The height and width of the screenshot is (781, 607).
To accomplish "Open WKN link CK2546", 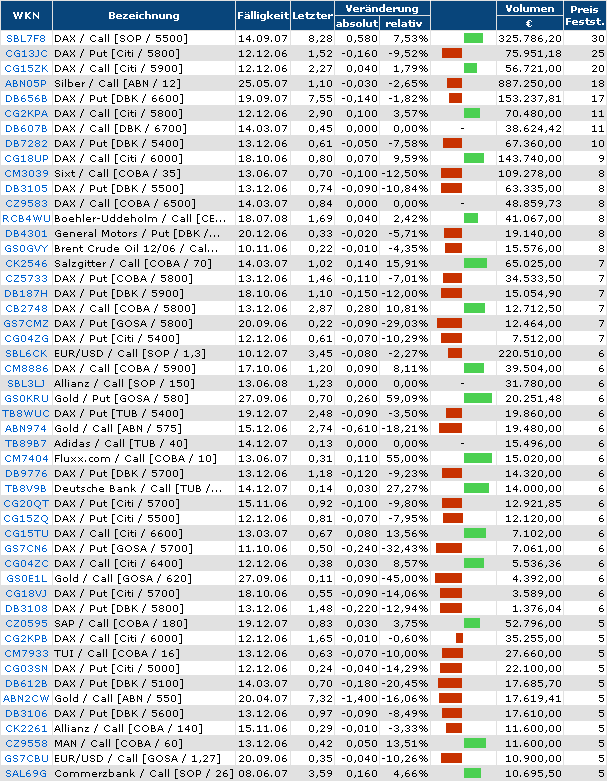I will pyautogui.click(x=26, y=263).
